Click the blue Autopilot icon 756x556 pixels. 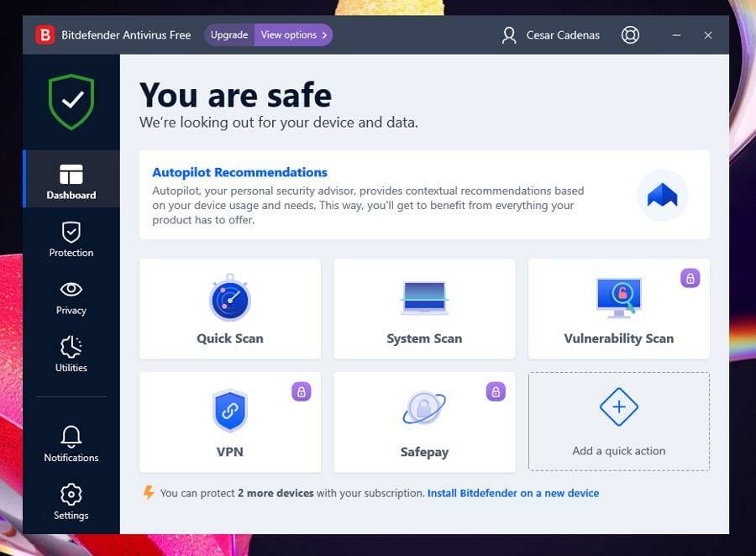663,196
